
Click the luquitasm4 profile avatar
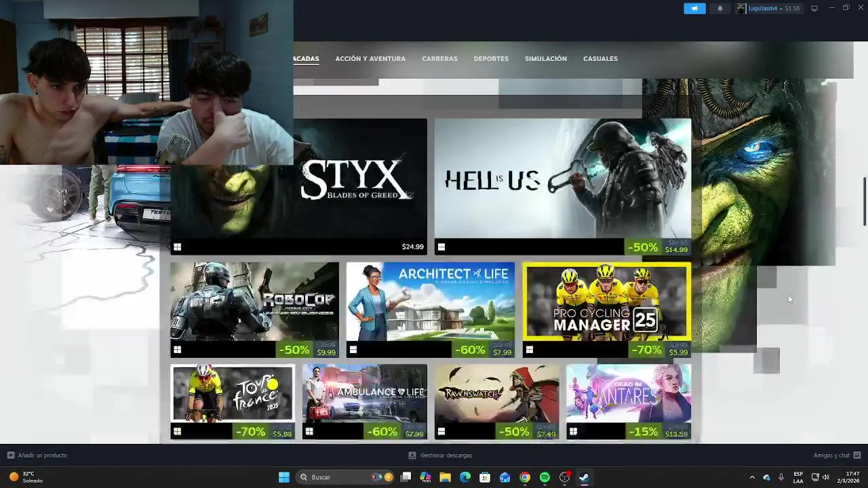pos(741,8)
